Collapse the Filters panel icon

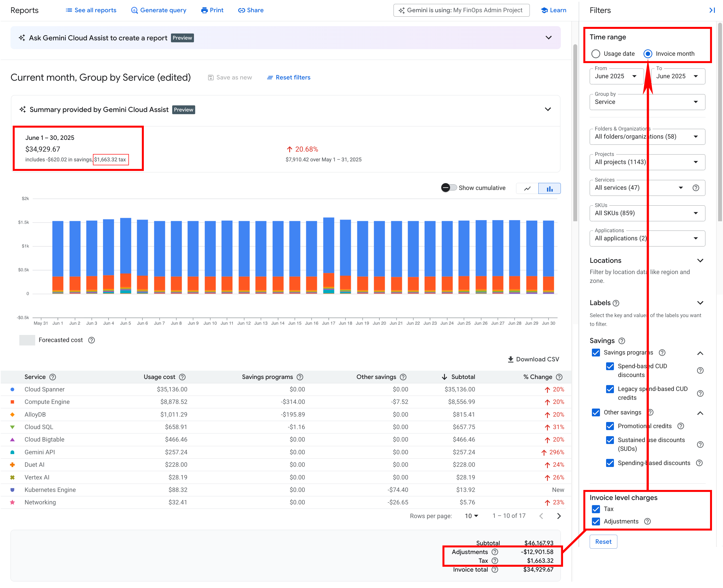[712, 10]
